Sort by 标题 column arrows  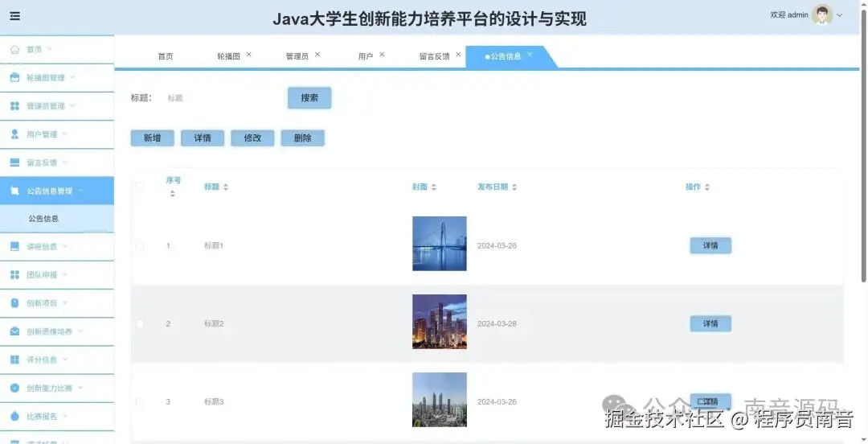(225, 187)
